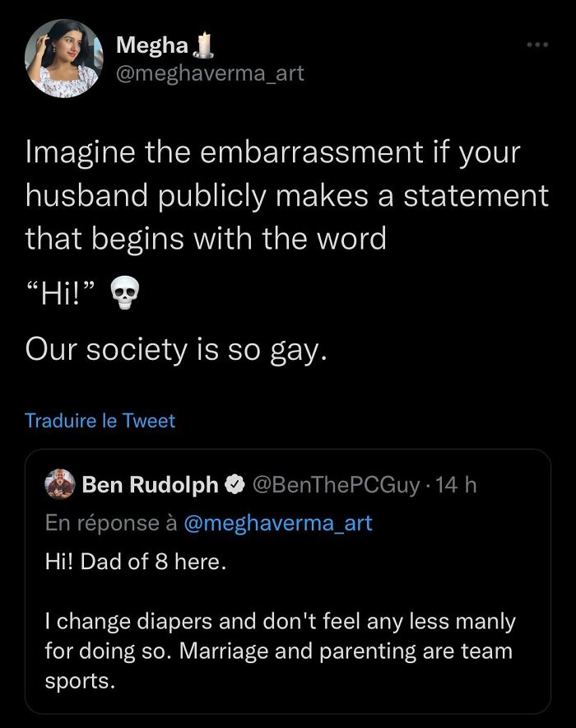Open Ben Rudolph's profile avatar
The width and height of the screenshot is (576, 728).
coord(61,484)
